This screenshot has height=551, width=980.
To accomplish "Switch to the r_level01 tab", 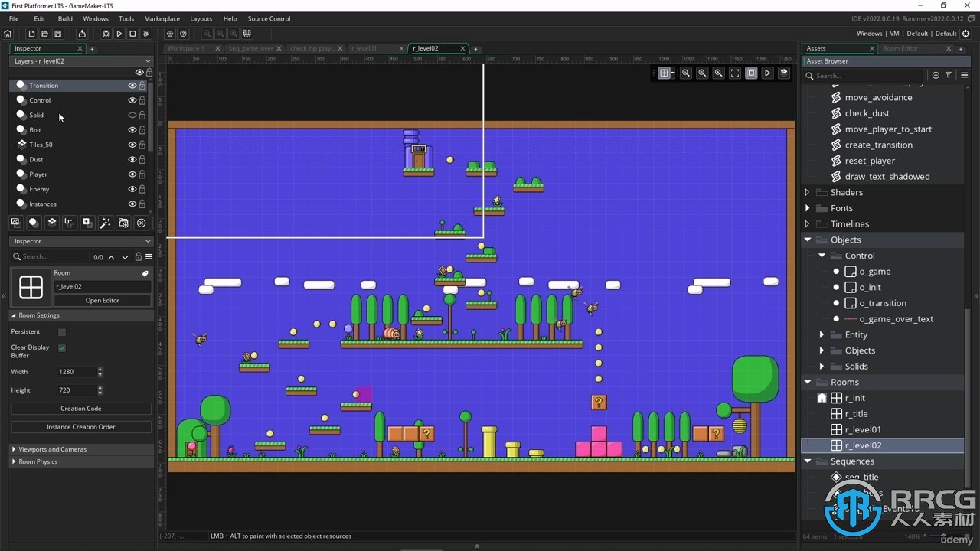I will [364, 48].
